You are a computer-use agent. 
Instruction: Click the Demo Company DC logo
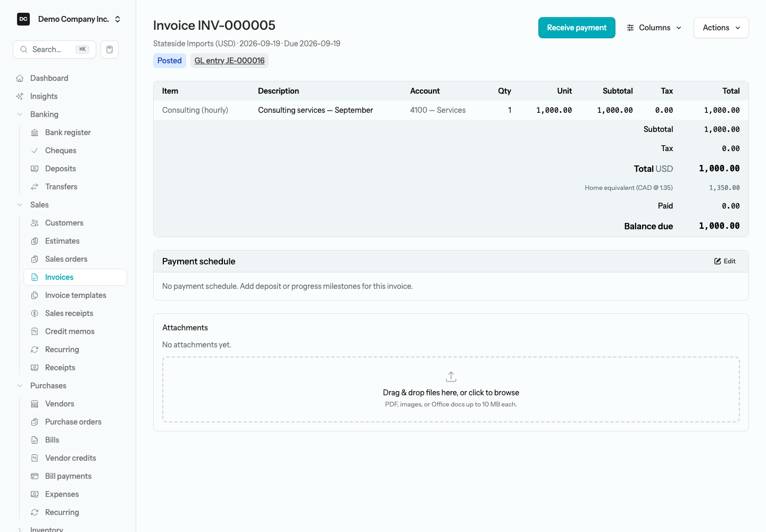pos(23,19)
